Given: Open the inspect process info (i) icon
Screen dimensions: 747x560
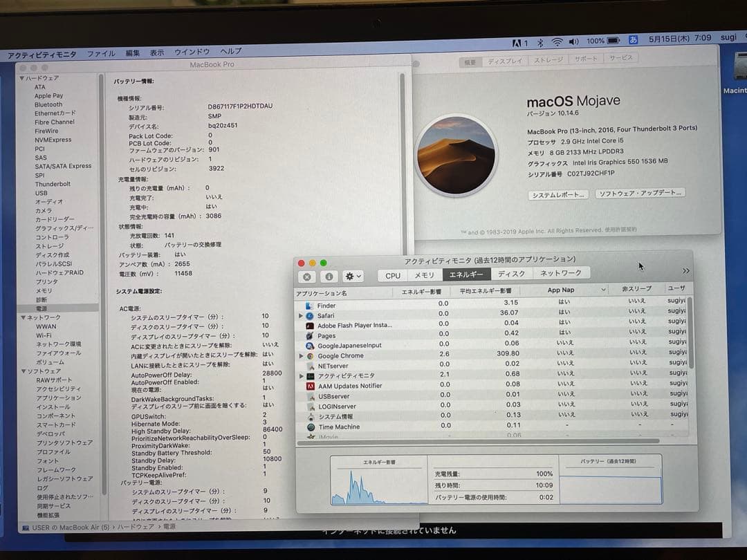Looking at the screenshot, I should coord(329,277).
